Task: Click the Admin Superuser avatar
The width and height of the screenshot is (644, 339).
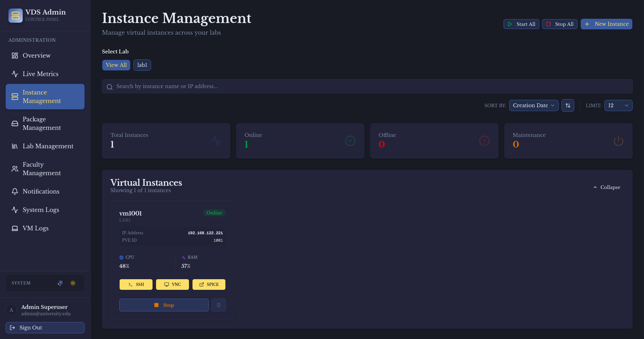Action: (11, 310)
